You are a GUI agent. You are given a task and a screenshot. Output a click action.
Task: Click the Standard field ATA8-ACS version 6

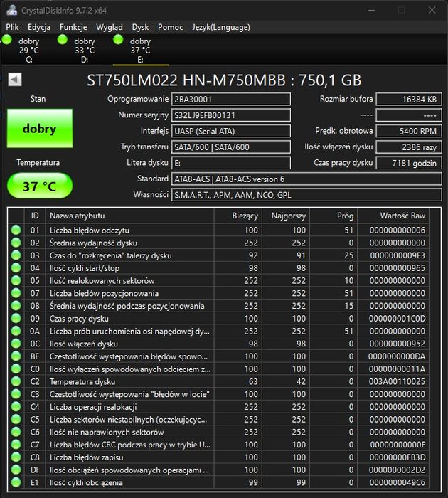tap(306, 179)
